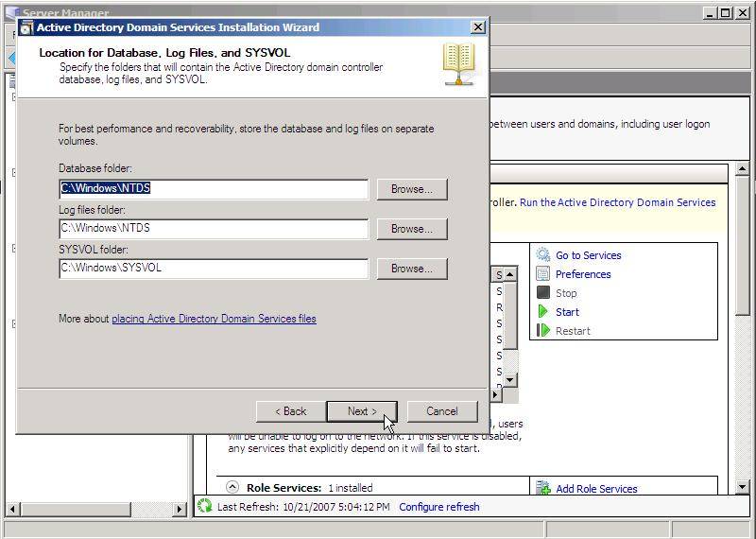Open Configure refresh link
756x539 pixels.
(x=439, y=507)
